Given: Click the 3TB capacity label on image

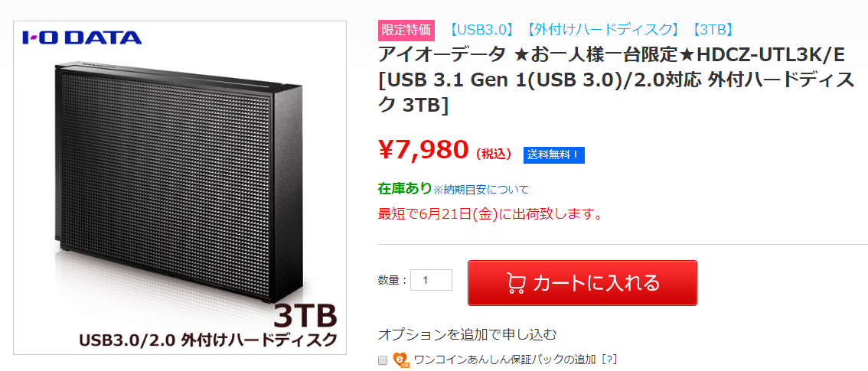Looking at the screenshot, I should click(x=305, y=315).
